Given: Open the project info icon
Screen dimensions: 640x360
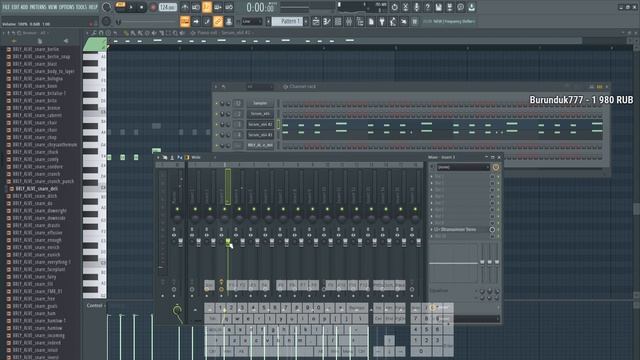Looking at the screenshot, I should coord(460,7).
